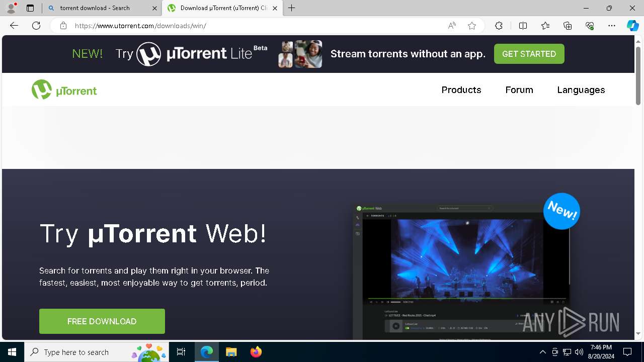
Task: Select the Download µTorrent tab
Action: (222, 8)
